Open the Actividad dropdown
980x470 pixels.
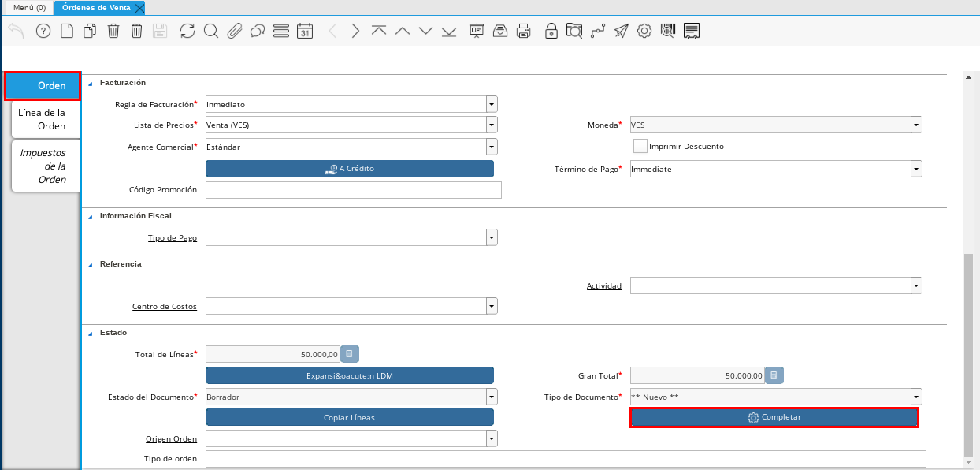916,285
